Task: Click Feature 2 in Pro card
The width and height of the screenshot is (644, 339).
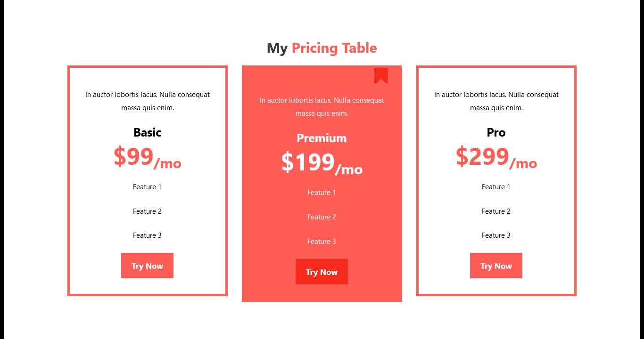Action: (x=496, y=211)
